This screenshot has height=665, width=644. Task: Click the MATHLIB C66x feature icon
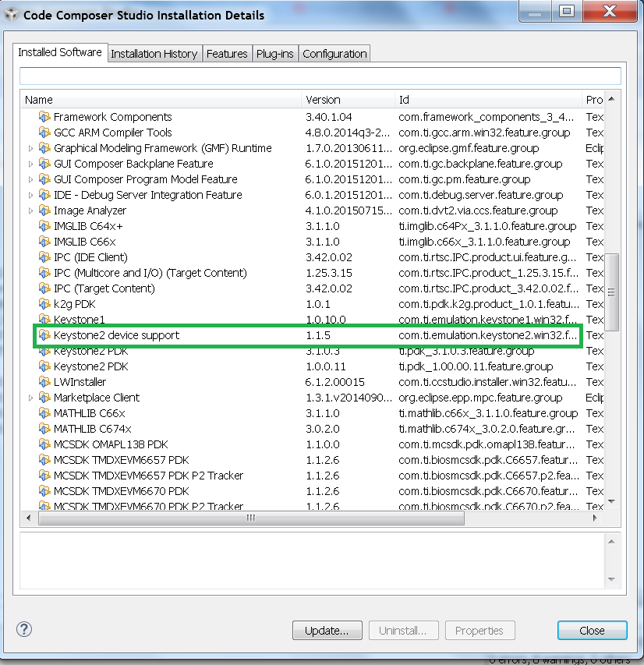coord(44,413)
